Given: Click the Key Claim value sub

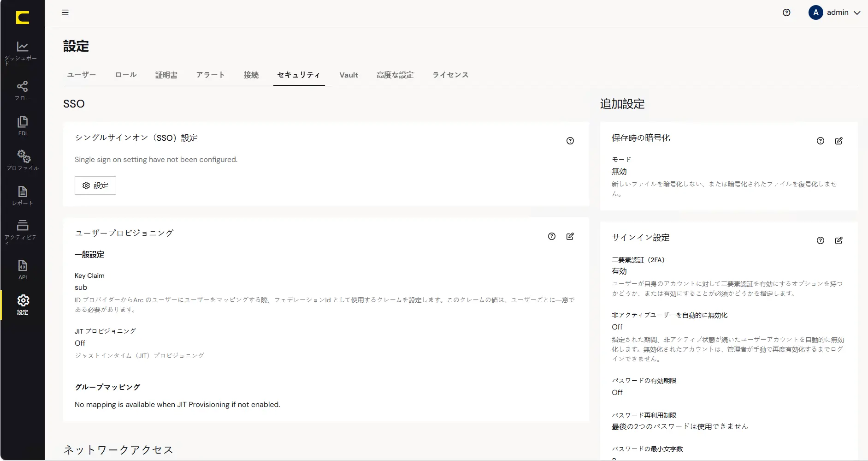Looking at the screenshot, I should coord(81,287).
